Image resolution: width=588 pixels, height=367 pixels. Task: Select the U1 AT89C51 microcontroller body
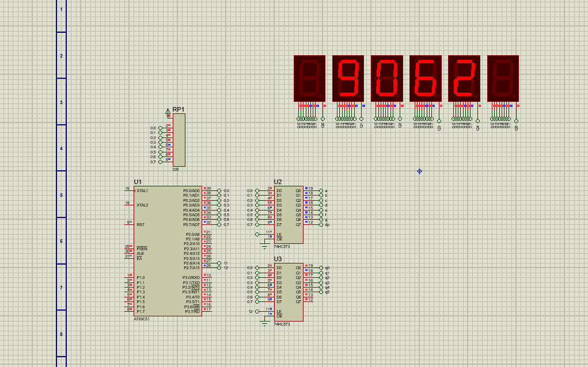coord(168,251)
